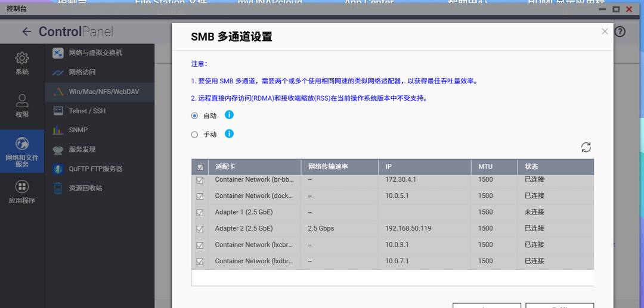The width and height of the screenshot is (644, 308).
Task: Refresh the adapter list
Action: [586, 148]
